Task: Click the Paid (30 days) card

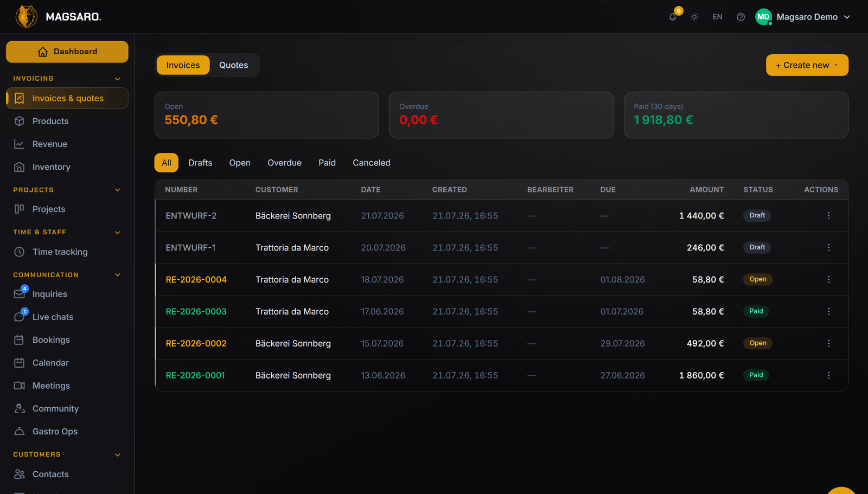Action: [736, 115]
